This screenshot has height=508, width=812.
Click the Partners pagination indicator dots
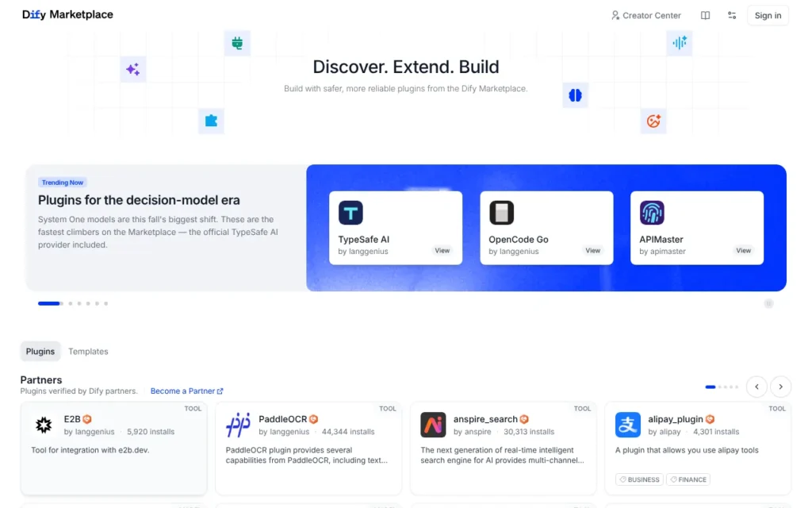722,387
